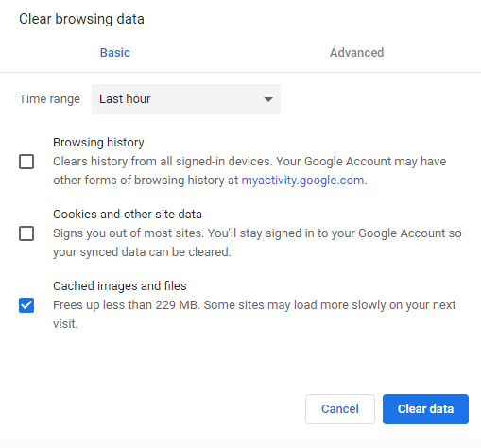Switch to the Basic tab
This screenshot has height=448, width=481.
tap(114, 53)
